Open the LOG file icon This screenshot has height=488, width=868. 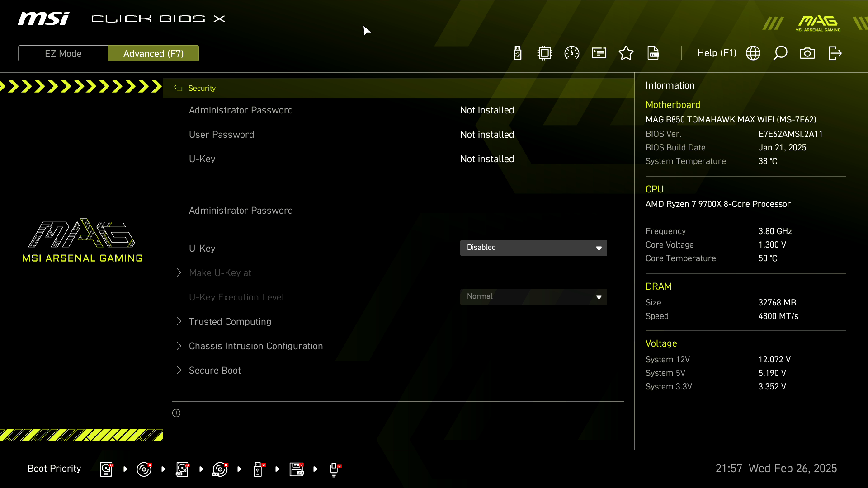point(653,53)
